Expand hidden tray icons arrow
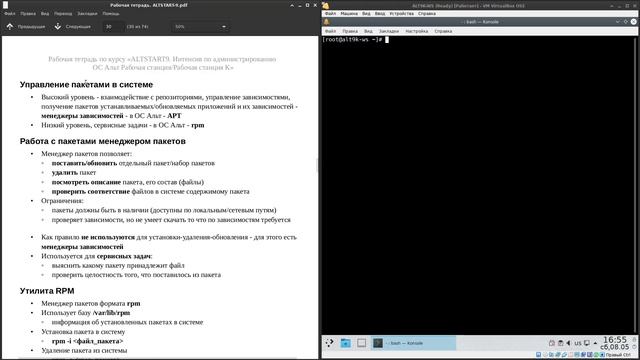This screenshot has height=360, width=640. (x=595, y=343)
